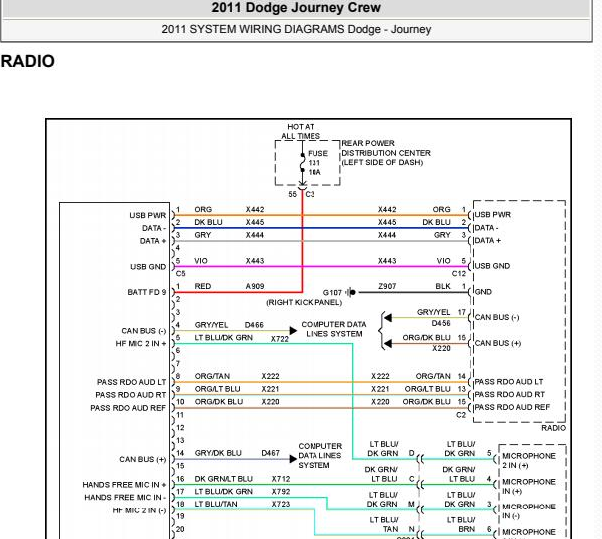Click the 'LT BLU/ BRN' label at pin 6
602x539 pixels.
coord(461,525)
